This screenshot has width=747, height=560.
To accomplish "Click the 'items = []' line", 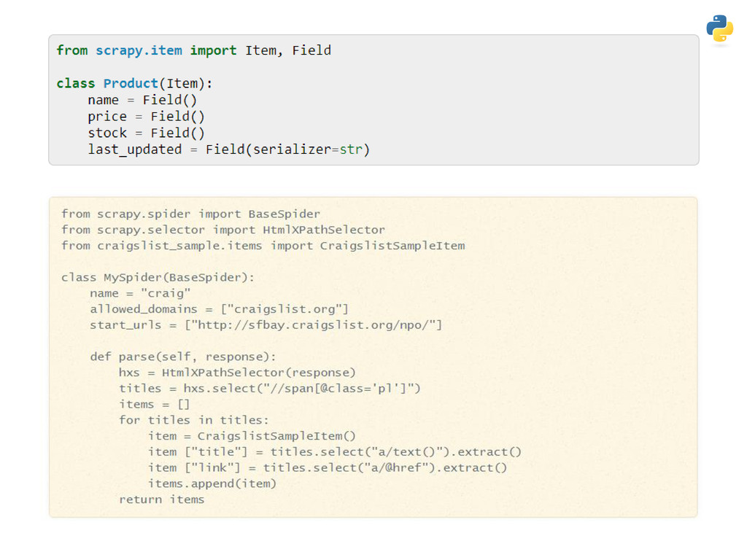I will tap(155, 404).
